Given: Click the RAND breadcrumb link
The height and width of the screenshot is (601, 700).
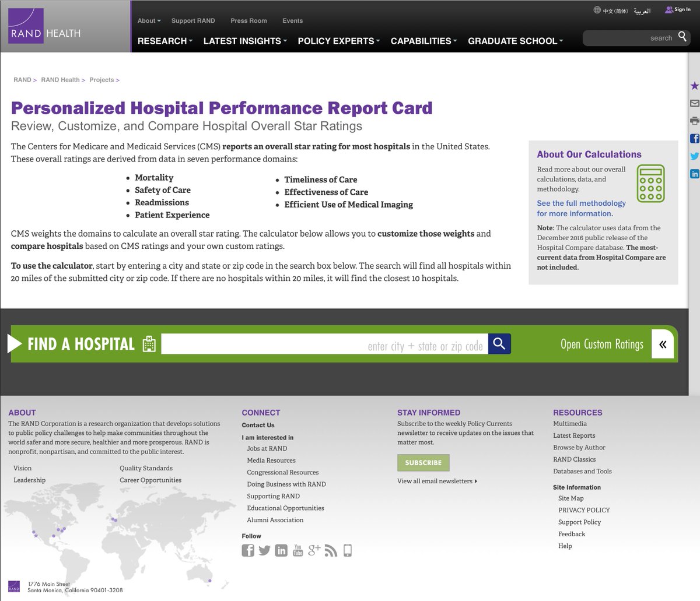Looking at the screenshot, I should pyautogui.click(x=22, y=80).
